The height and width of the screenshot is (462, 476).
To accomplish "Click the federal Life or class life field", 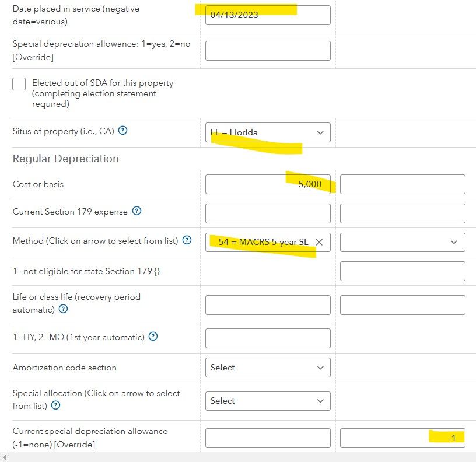I will [x=268, y=305].
